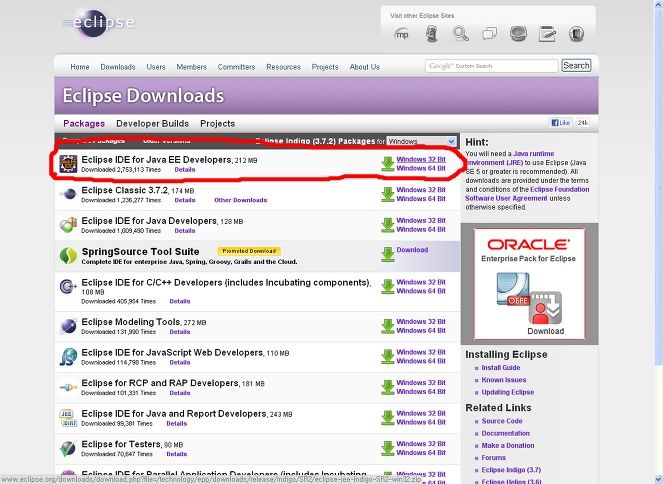Click the stone head statue site icon
The width and height of the screenshot is (663, 484).
pyautogui.click(x=431, y=34)
